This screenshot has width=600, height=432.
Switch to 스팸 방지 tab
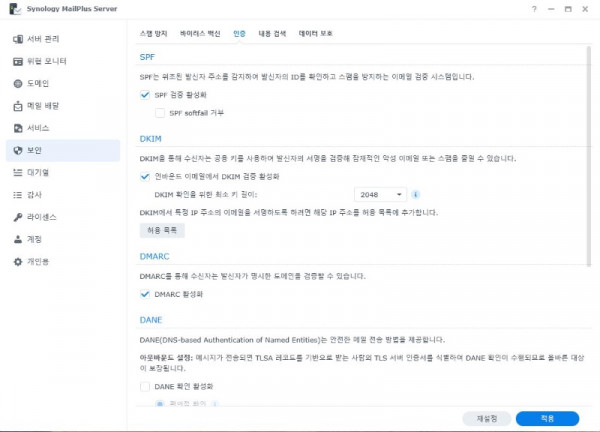click(x=153, y=33)
